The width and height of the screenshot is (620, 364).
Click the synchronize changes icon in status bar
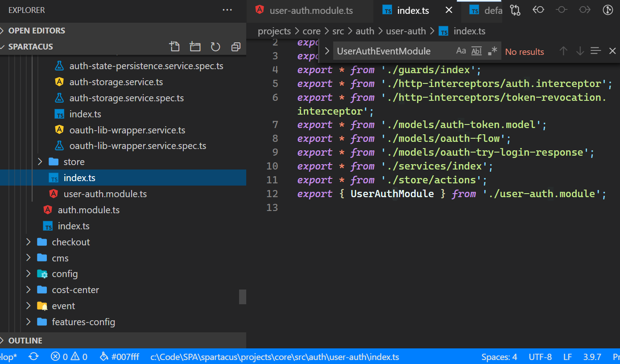tap(33, 357)
